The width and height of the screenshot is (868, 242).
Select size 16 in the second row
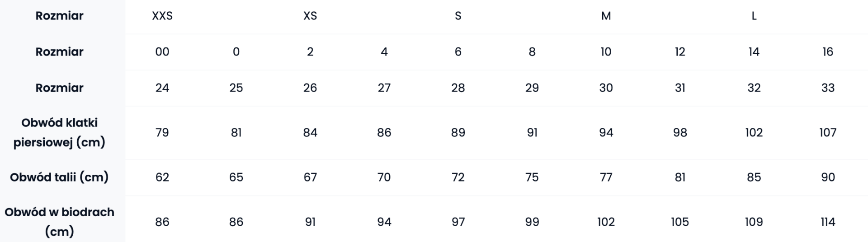pyautogui.click(x=828, y=52)
